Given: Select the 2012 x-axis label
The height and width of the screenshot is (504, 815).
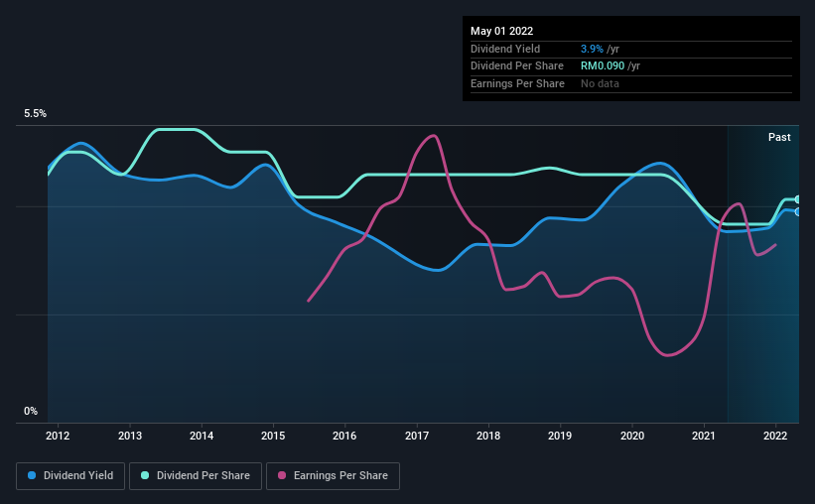Looking at the screenshot, I should (x=58, y=436).
